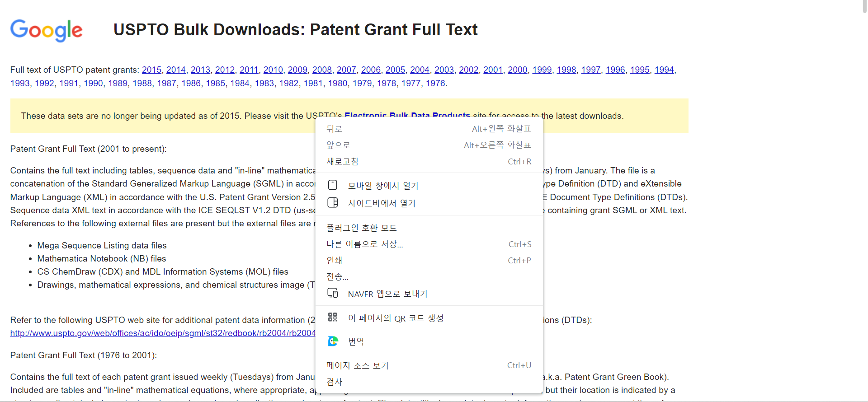Choose 사이드바에서 열기 menu entry
The height and width of the screenshot is (402, 868).
click(x=429, y=203)
